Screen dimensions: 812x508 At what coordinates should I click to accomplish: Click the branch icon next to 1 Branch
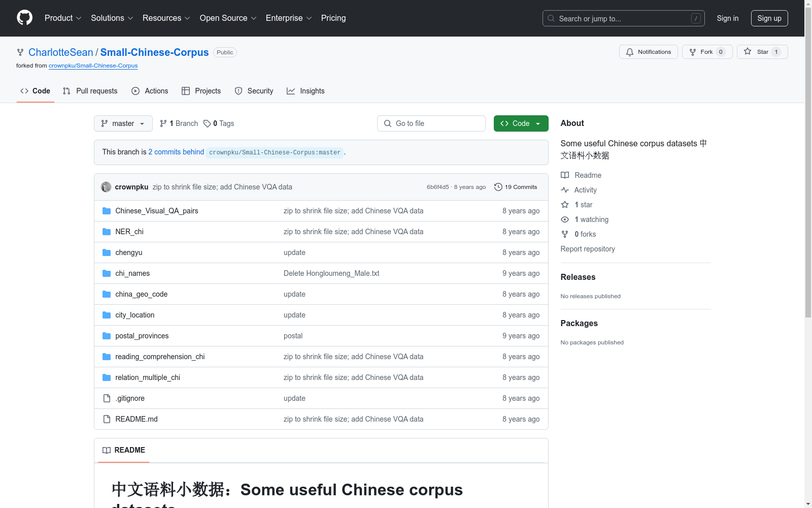pos(163,123)
